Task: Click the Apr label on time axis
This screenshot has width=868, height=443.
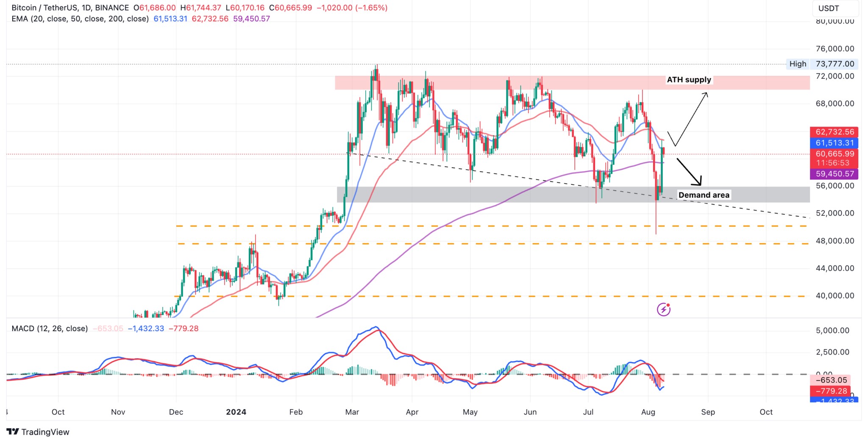Action: (x=412, y=412)
